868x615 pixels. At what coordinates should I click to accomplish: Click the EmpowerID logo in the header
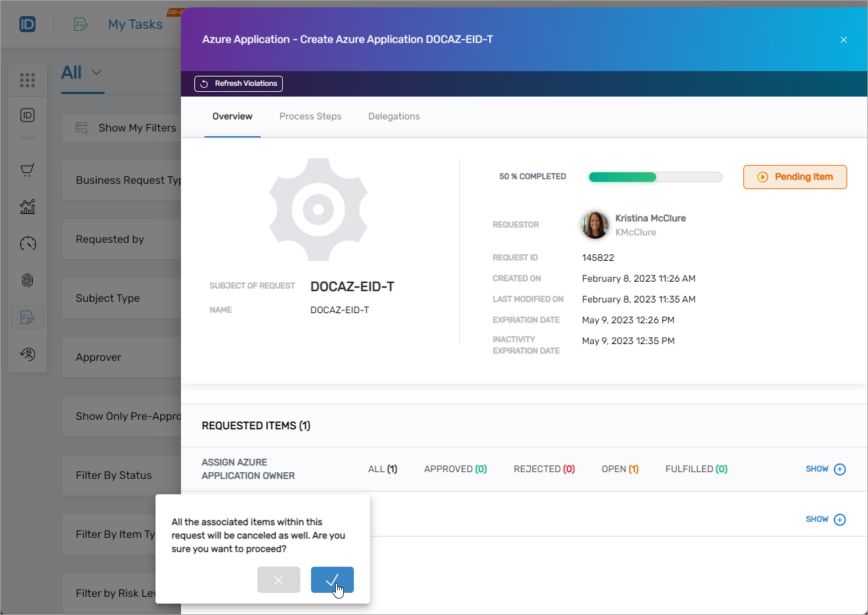tap(27, 24)
